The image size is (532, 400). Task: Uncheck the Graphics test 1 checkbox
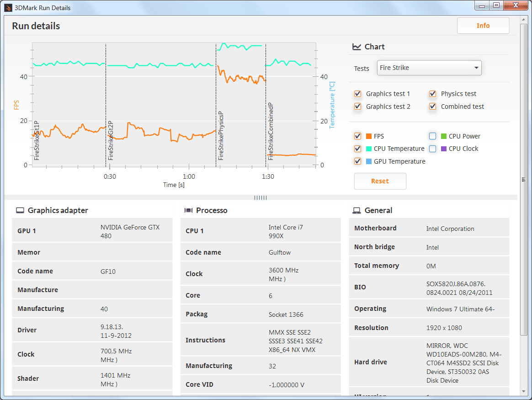point(357,94)
